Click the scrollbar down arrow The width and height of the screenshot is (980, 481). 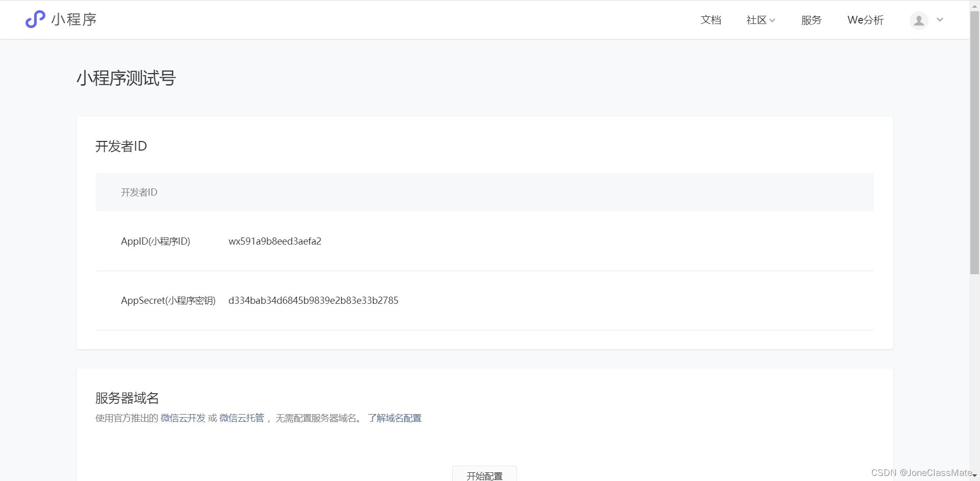click(x=974, y=476)
